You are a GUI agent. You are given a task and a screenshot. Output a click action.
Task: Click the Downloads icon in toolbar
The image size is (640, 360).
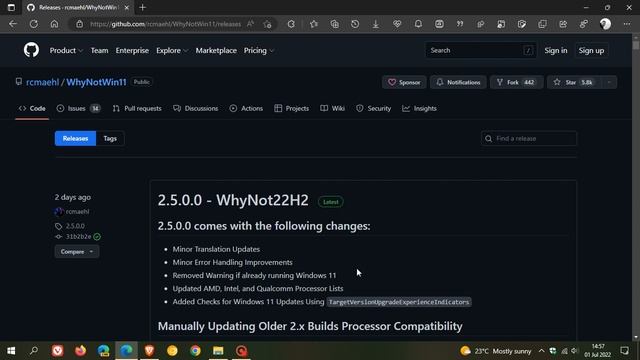tap(376, 24)
